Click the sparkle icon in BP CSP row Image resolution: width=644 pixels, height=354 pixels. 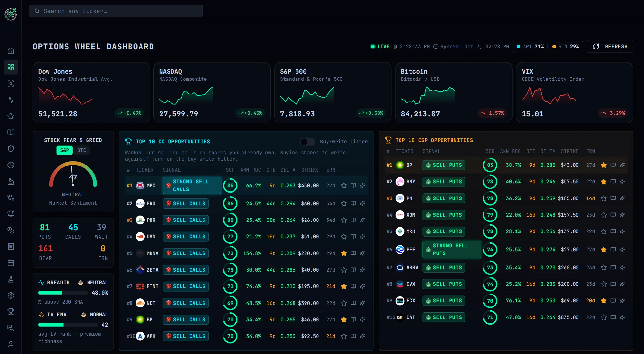click(622, 165)
